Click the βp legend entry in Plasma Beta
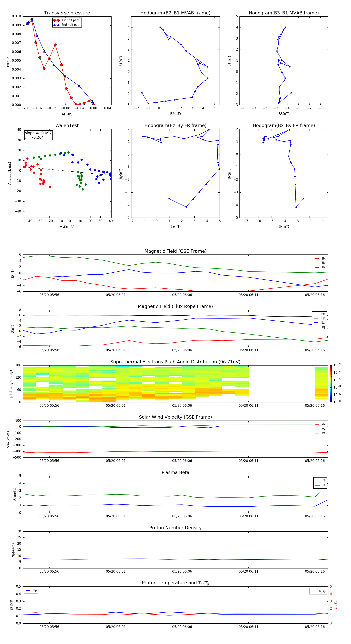Image resolution: width=351 pixels, height=644 pixels. [x=321, y=480]
